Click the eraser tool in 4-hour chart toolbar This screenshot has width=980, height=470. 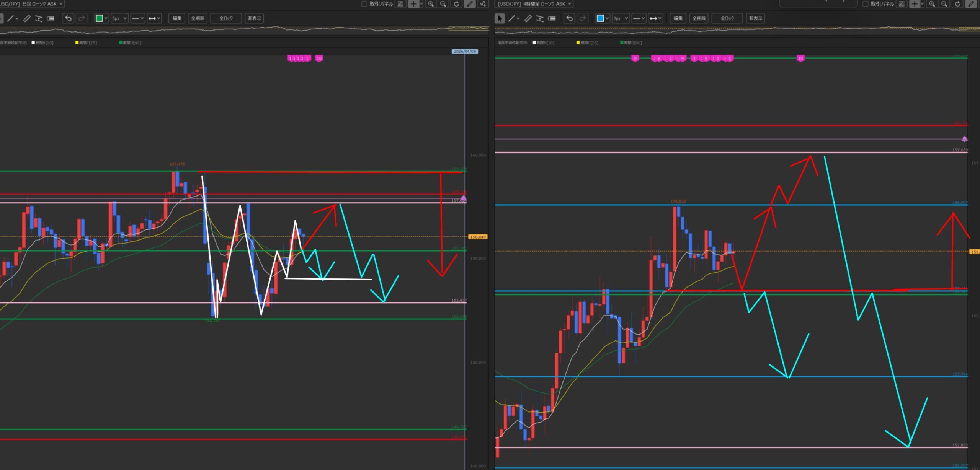pyautogui.click(x=552, y=18)
